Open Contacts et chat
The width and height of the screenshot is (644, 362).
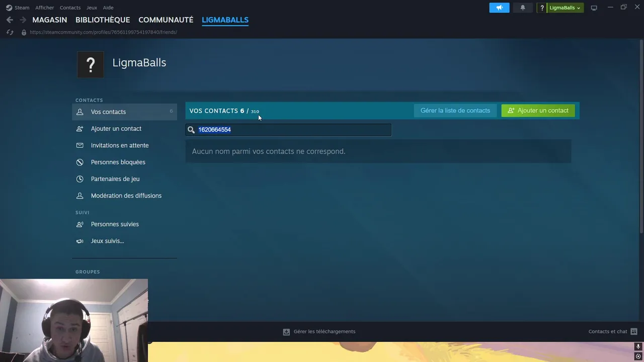click(x=608, y=331)
